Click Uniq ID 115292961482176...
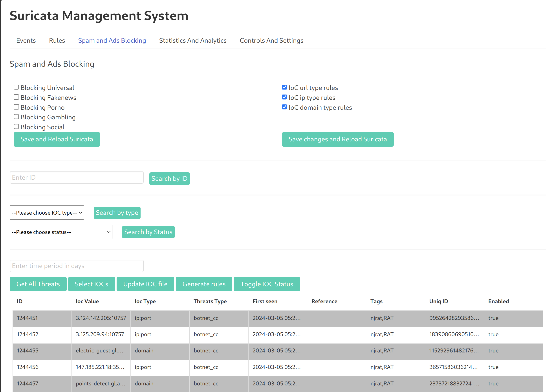The height and width of the screenshot is (392, 553). click(454, 350)
